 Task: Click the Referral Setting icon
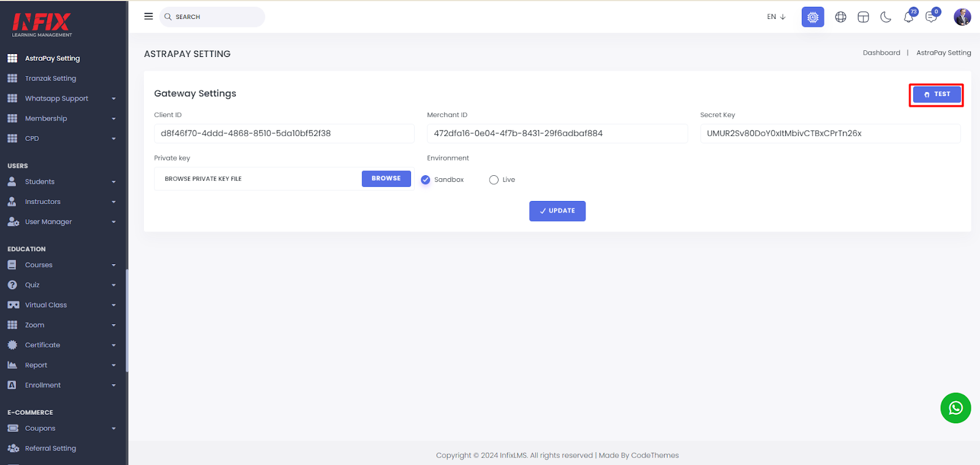coord(13,448)
